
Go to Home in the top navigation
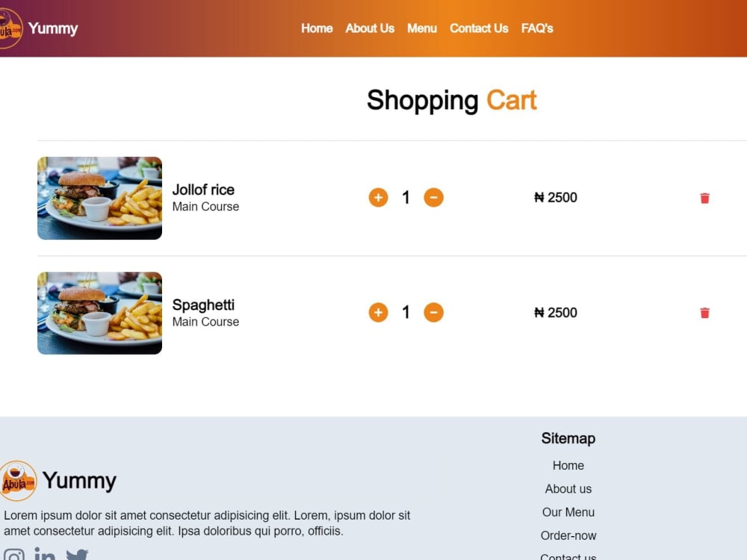(317, 28)
